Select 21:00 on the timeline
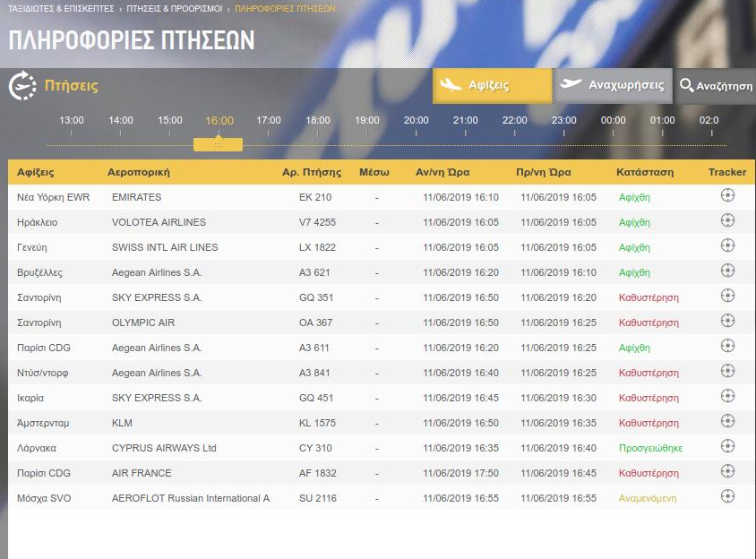756x559 pixels. [465, 120]
